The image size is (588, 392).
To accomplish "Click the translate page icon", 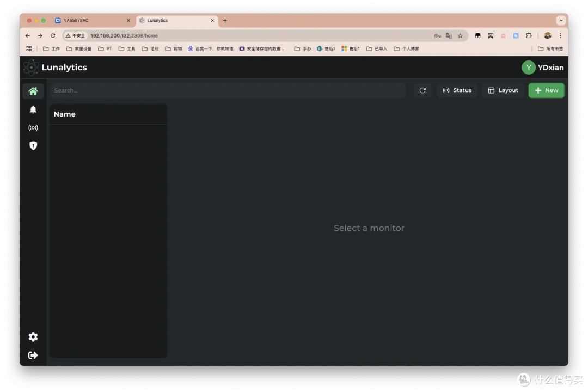I will (x=449, y=35).
